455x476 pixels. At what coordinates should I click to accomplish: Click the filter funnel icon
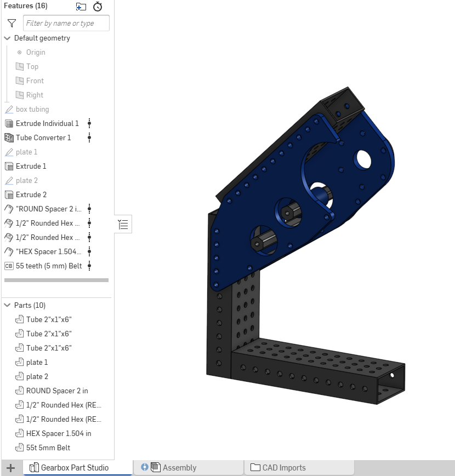click(11, 23)
